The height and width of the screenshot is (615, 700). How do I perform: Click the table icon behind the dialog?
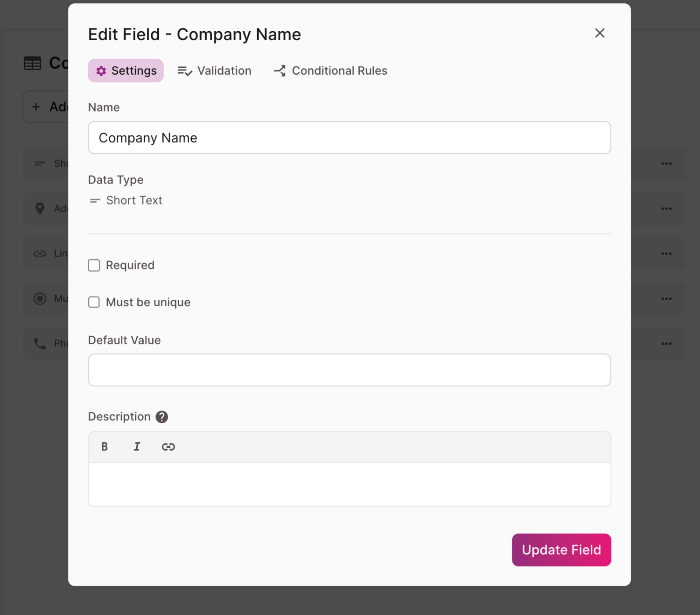33,64
